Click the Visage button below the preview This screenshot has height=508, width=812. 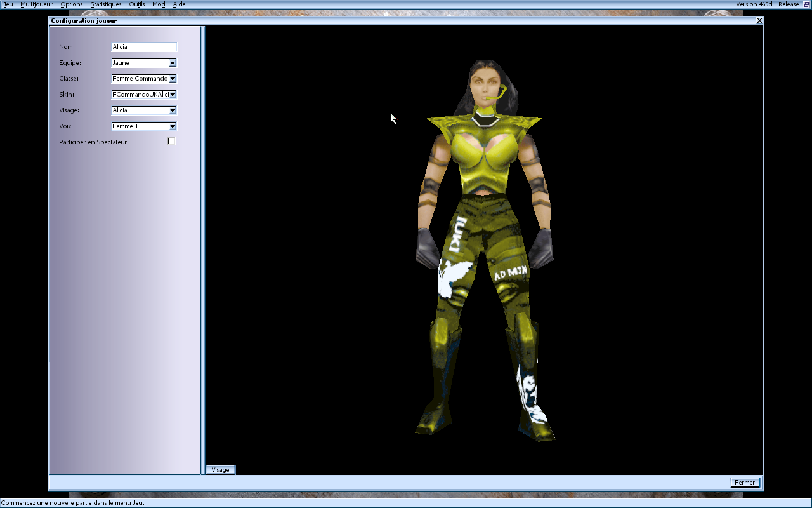221,470
